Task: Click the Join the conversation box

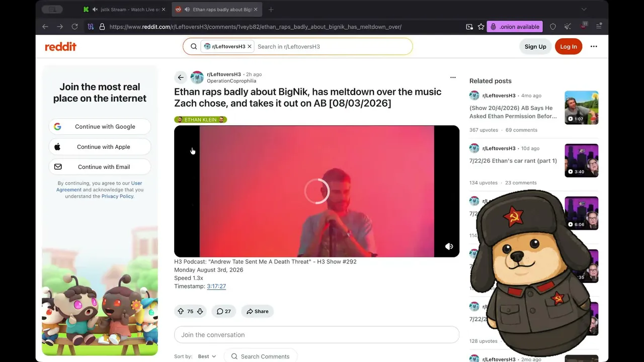Action: 316,335
